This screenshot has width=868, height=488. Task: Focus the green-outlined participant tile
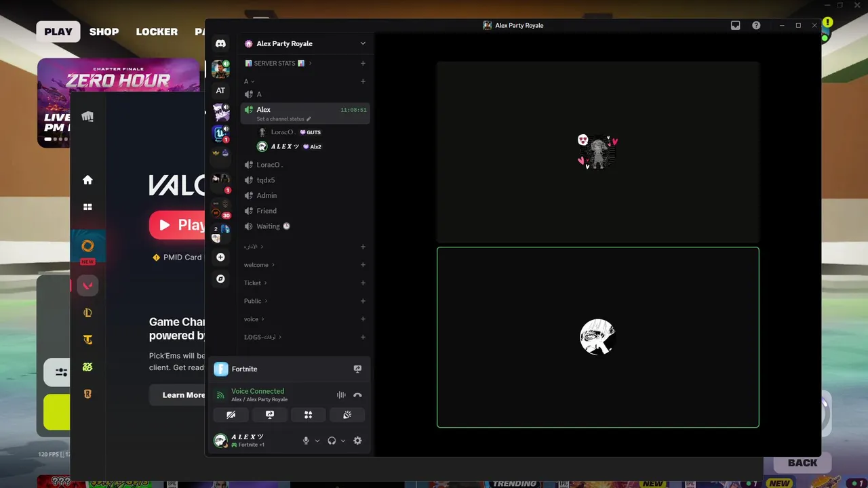pos(597,338)
